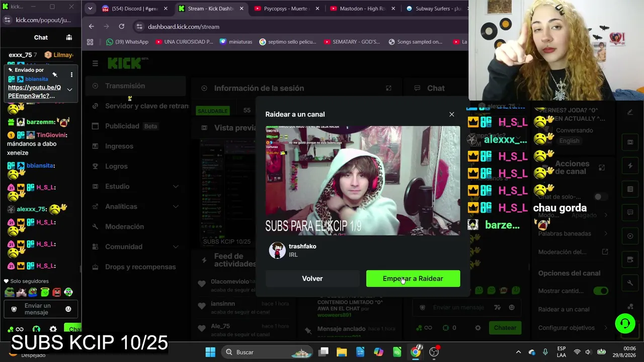
Task: Click the Kick logo in the dashboard
Action: [x=124, y=63]
